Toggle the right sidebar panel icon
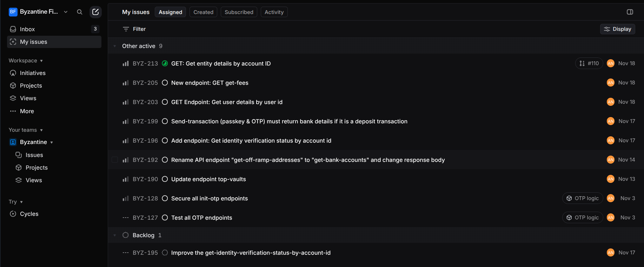This screenshot has height=267, width=644. (x=630, y=12)
